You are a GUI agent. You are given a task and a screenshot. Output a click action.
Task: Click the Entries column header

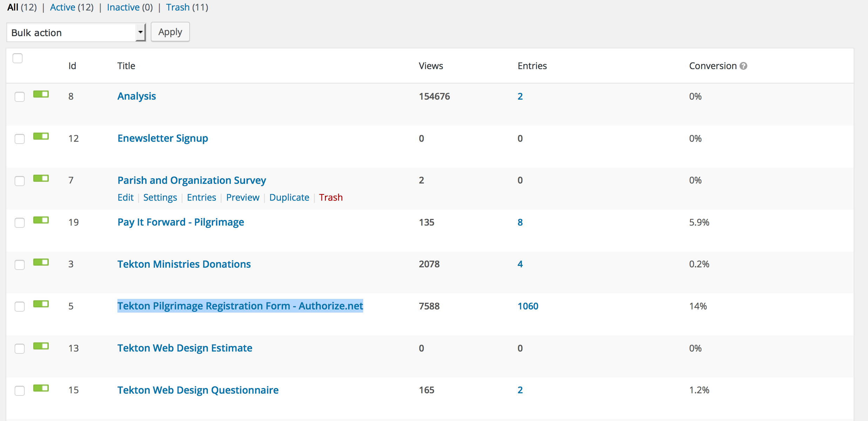pyautogui.click(x=532, y=66)
